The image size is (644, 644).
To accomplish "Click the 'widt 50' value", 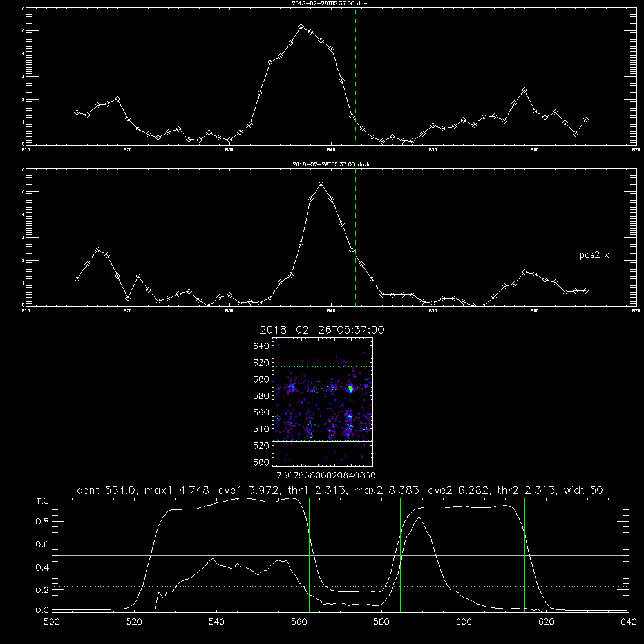I will [x=583, y=490].
